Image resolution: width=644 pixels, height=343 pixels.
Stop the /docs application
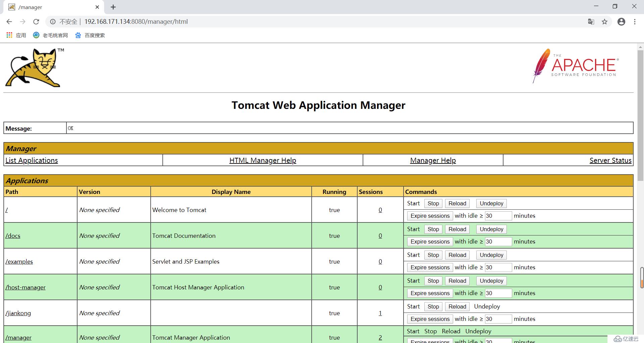pos(433,229)
